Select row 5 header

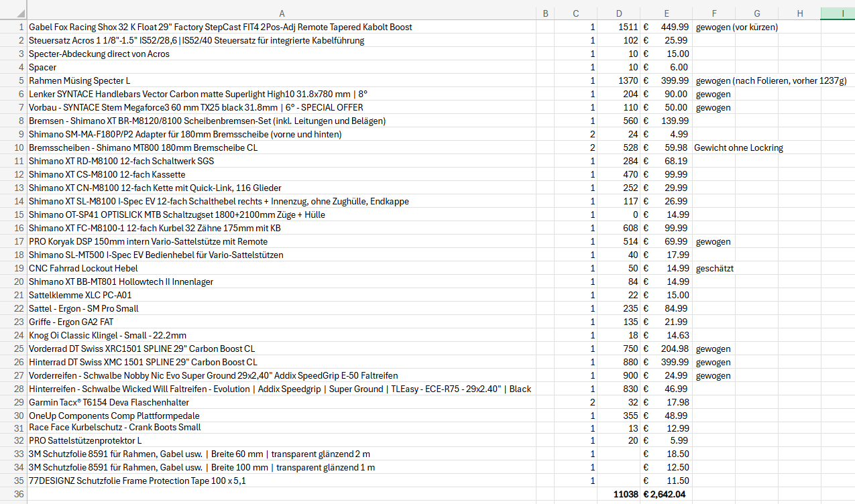13,80
